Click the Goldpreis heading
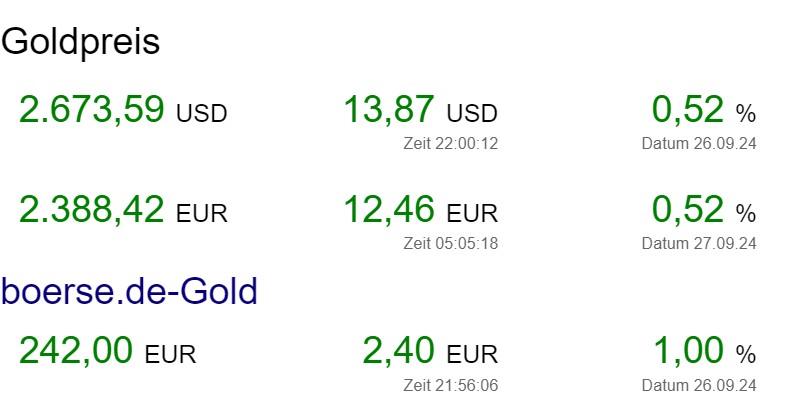 click(81, 42)
